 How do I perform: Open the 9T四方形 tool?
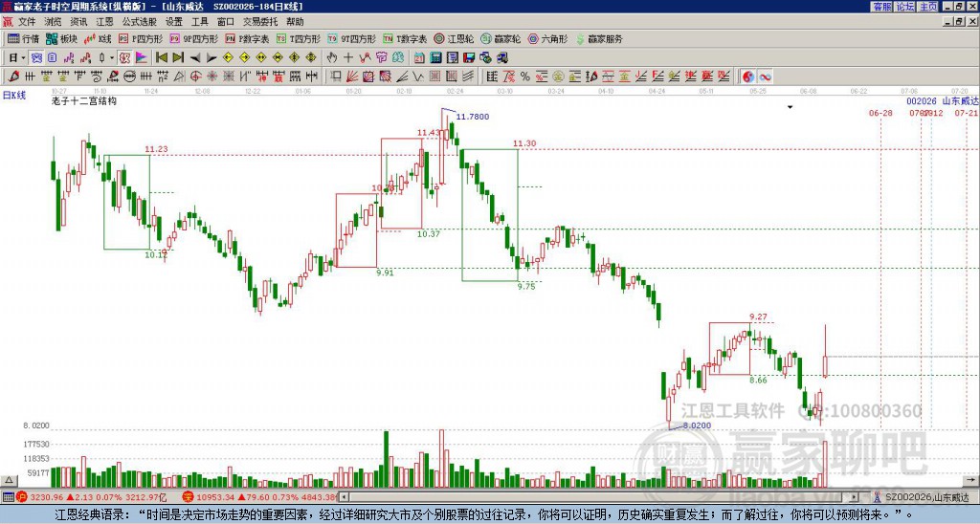click(x=351, y=38)
